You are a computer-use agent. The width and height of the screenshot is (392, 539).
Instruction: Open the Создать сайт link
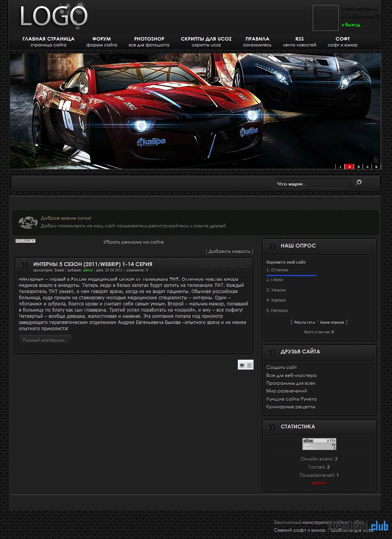click(281, 367)
